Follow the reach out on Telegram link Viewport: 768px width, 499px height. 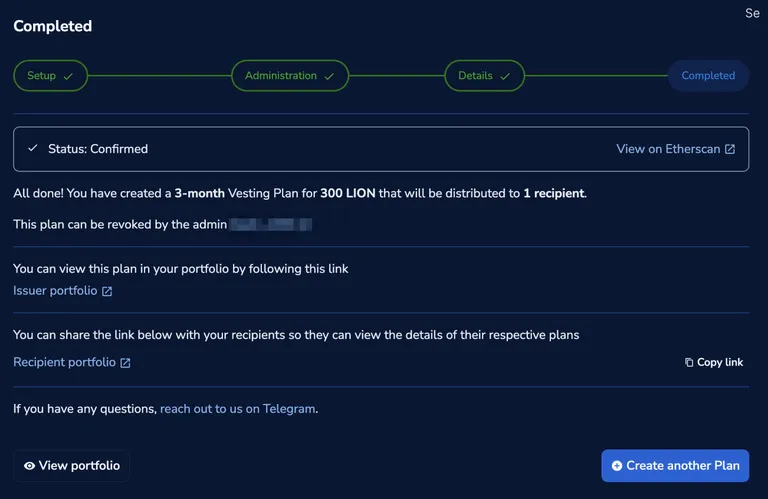click(x=238, y=409)
